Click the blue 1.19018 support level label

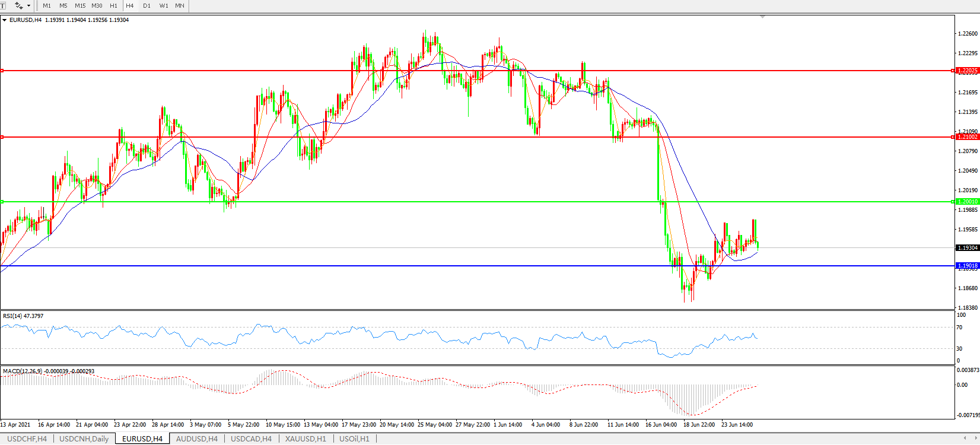967,266
